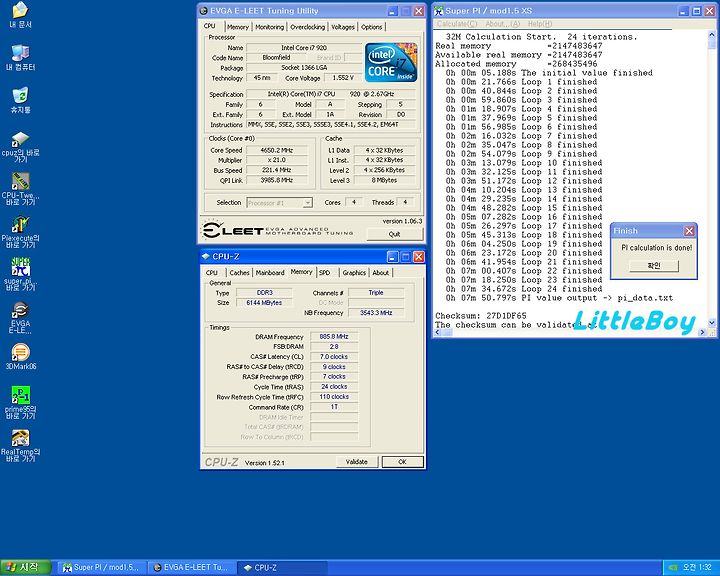The image size is (720, 576).
Task: Click the CAS# Latency 7.0 clocks value
Action: pyautogui.click(x=334, y=357)
